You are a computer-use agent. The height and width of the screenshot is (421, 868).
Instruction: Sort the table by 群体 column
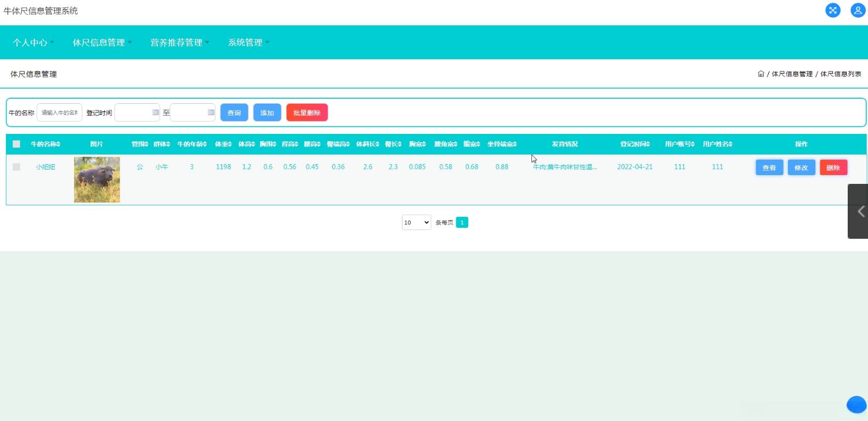[x=162, y=144]
